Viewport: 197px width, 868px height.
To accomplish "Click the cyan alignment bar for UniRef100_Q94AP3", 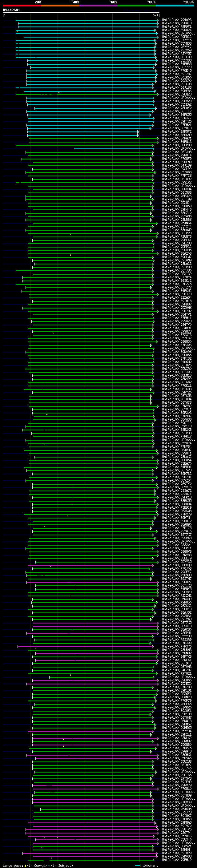I will click(x=87, y=20).
